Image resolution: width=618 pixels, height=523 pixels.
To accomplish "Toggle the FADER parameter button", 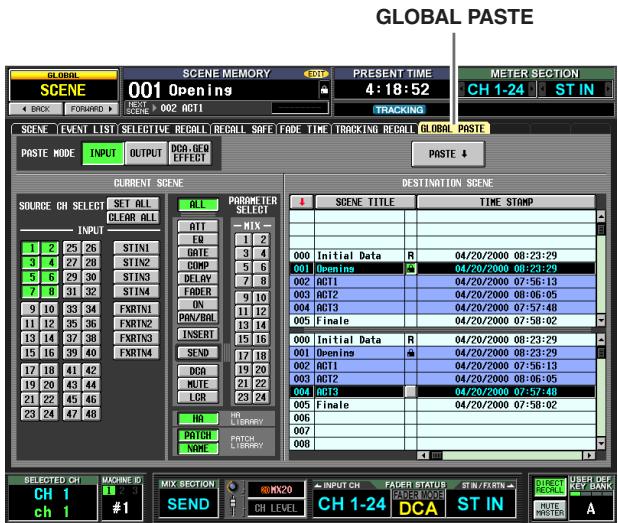I will click(x=198, y=291).
